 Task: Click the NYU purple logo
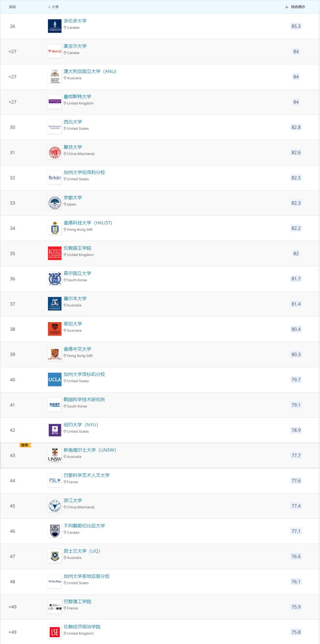click(55, 430)
